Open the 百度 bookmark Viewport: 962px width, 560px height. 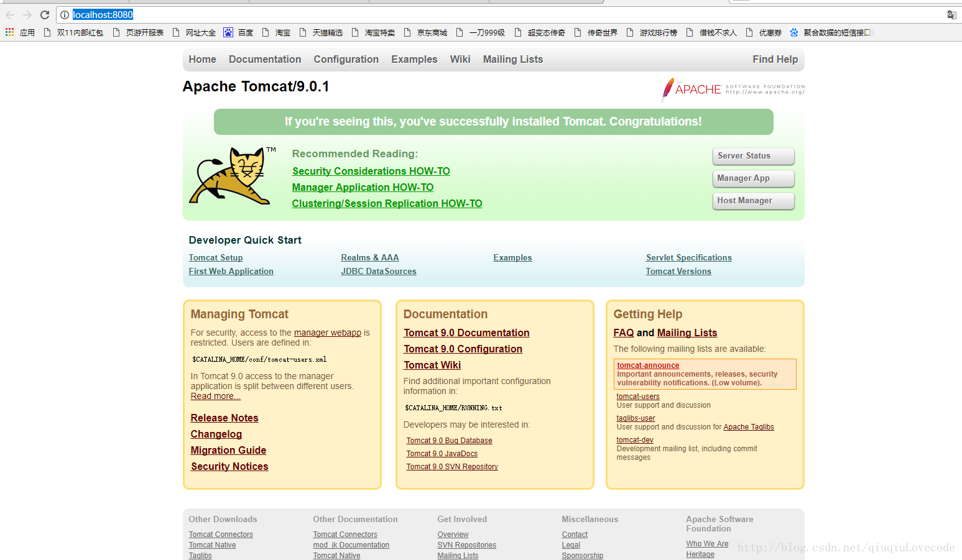pyautogui.click(x=238, y=32)
